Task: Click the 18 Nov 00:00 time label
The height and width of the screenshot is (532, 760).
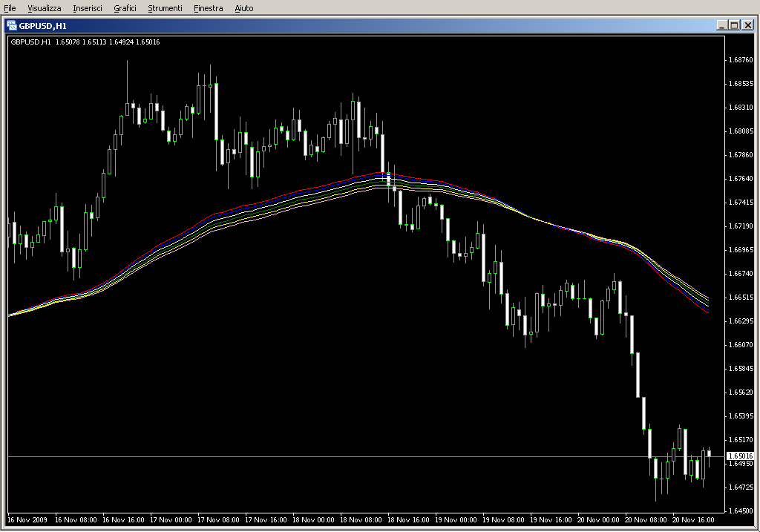Action: coord(313,520)
